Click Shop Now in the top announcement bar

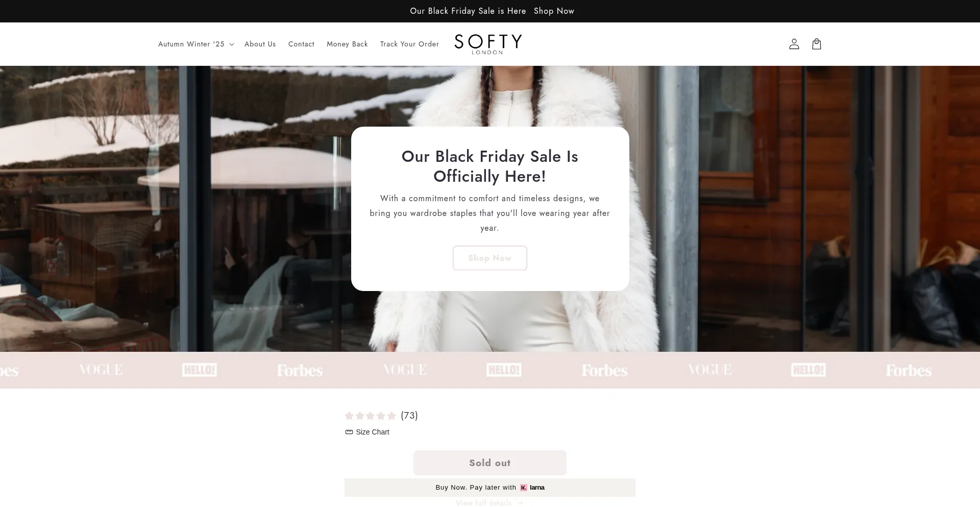pyautogui.click(x=554, y=11)
